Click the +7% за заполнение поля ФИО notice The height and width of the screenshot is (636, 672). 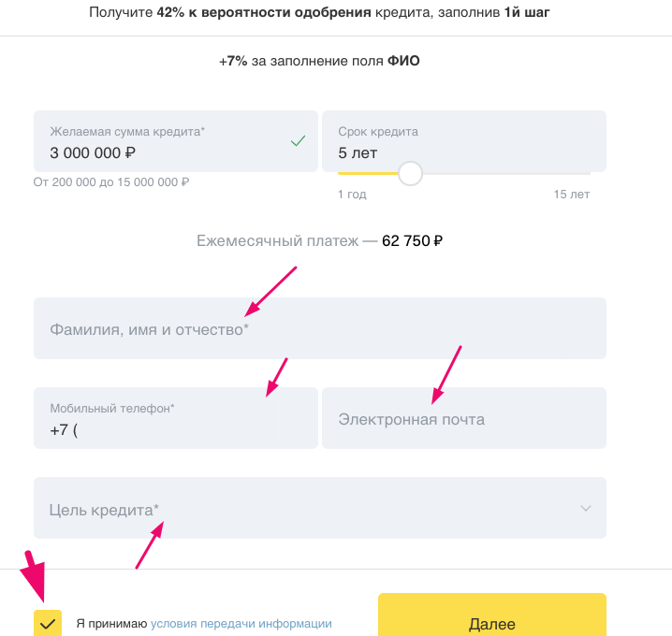(319, 61)
